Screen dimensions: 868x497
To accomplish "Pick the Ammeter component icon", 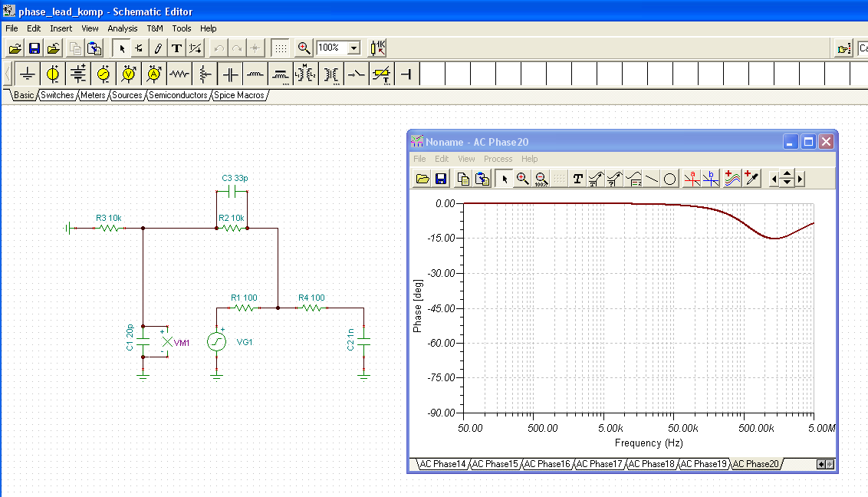I will click(154, 74).
